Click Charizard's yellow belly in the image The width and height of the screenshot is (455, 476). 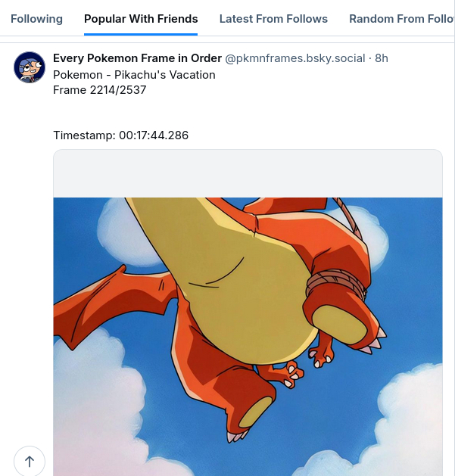(243, 288)
